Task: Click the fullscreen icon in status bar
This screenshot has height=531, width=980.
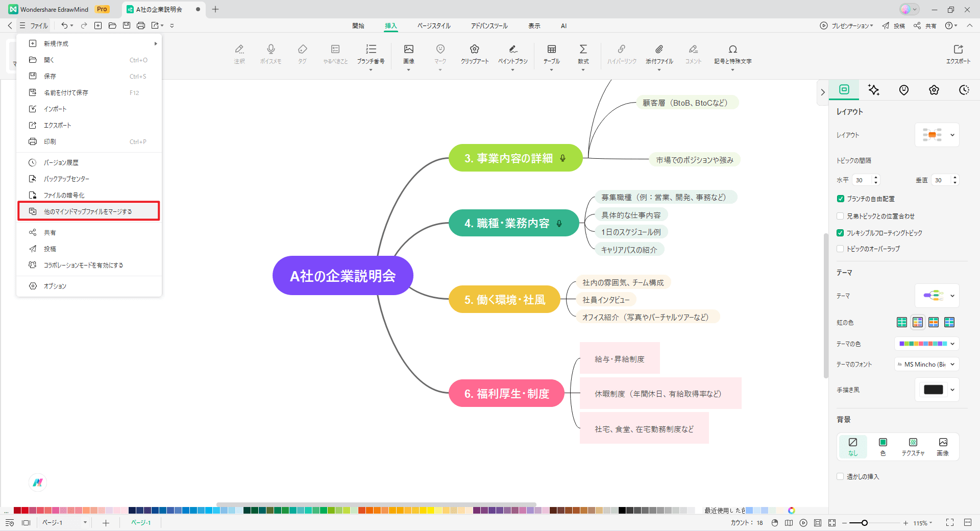Action: pyautogui.click(x=949, y=522)
